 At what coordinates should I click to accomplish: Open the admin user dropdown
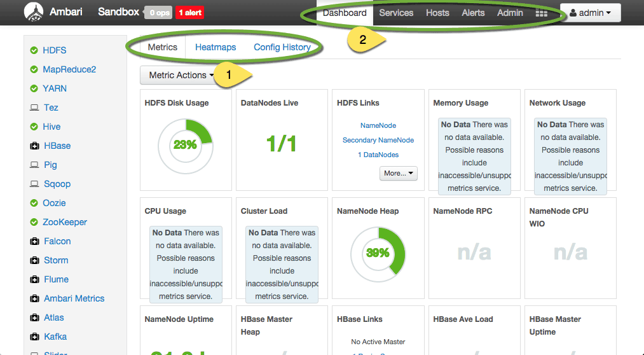coord(590,13)
